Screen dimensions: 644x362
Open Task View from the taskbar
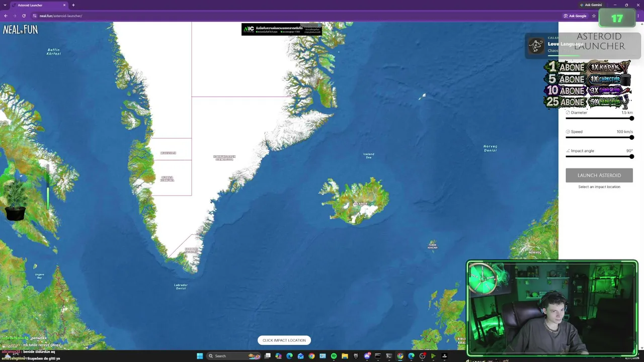pos(268,356)
